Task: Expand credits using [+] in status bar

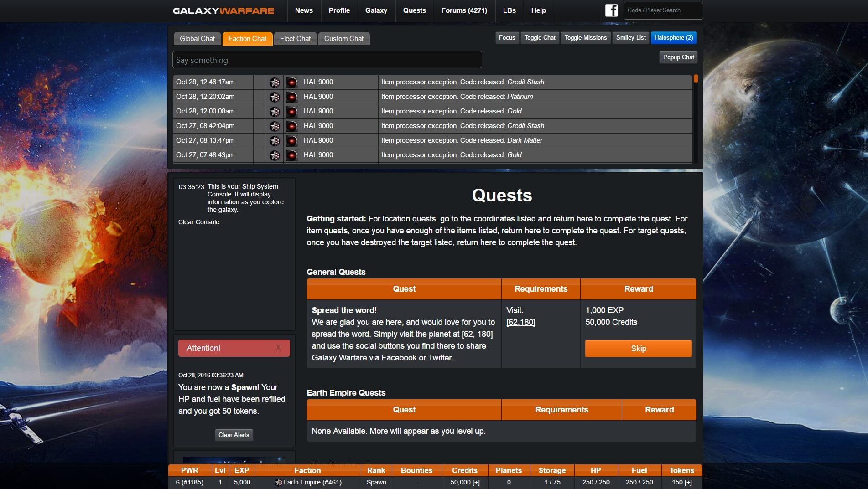Action: point(476,482)
